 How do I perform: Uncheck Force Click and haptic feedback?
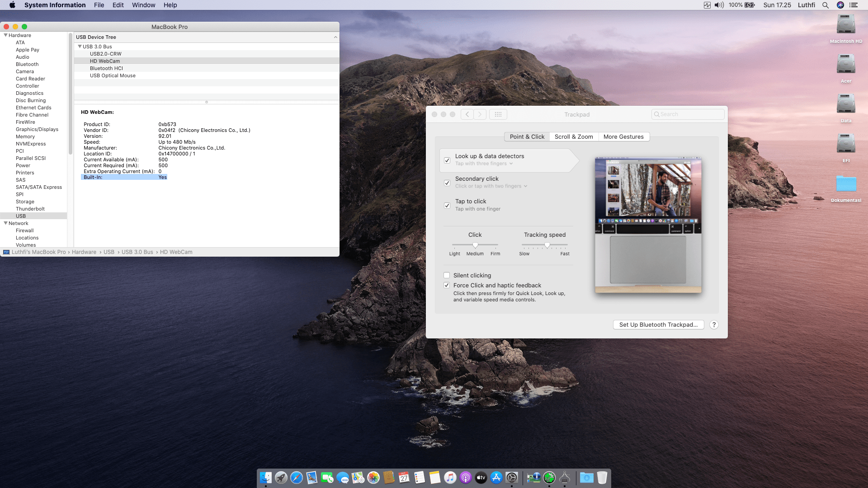coord(447,285)
